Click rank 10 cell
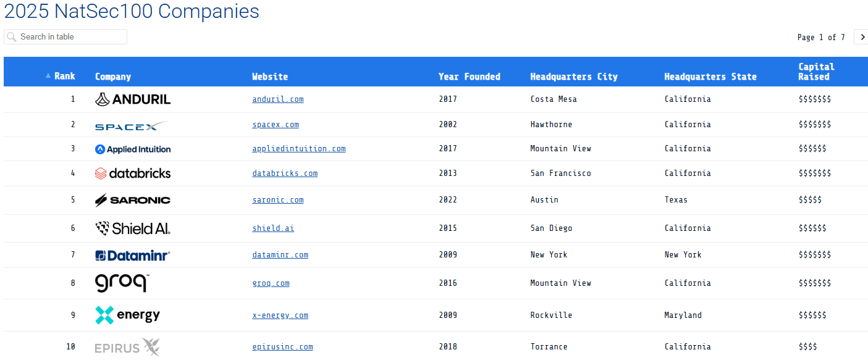Screen dimensions: 868x363 point(70,347)
